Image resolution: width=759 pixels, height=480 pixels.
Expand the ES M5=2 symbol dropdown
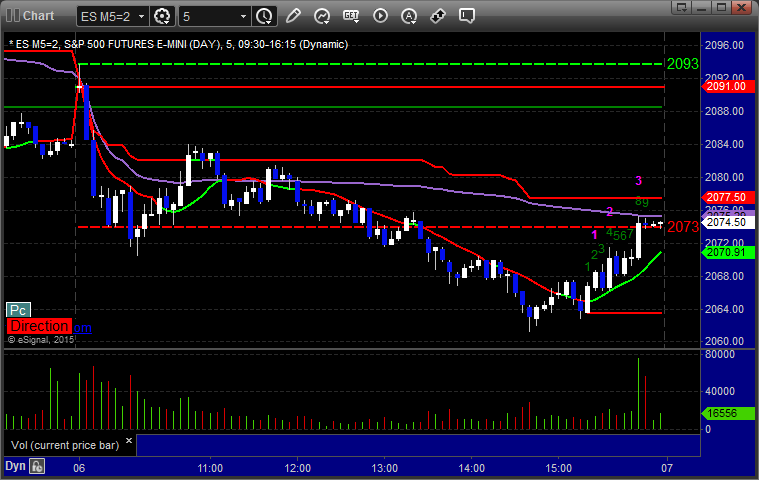point(141,16)
